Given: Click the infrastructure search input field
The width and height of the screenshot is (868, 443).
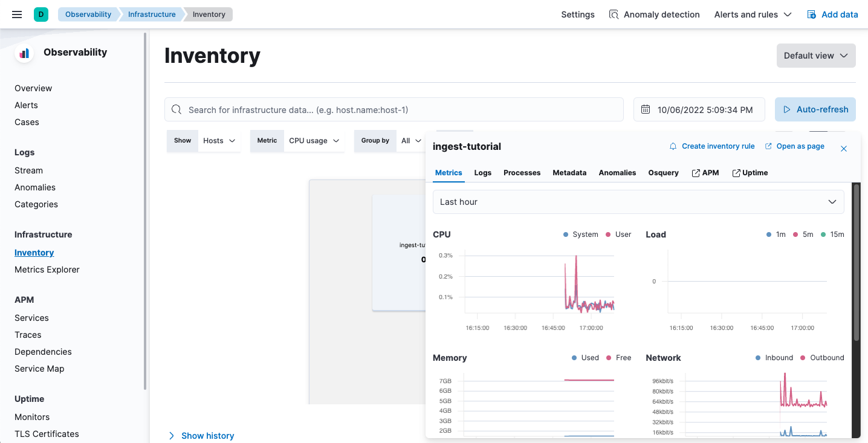Looking at the screenshot, I should click(x=393, y=109).
